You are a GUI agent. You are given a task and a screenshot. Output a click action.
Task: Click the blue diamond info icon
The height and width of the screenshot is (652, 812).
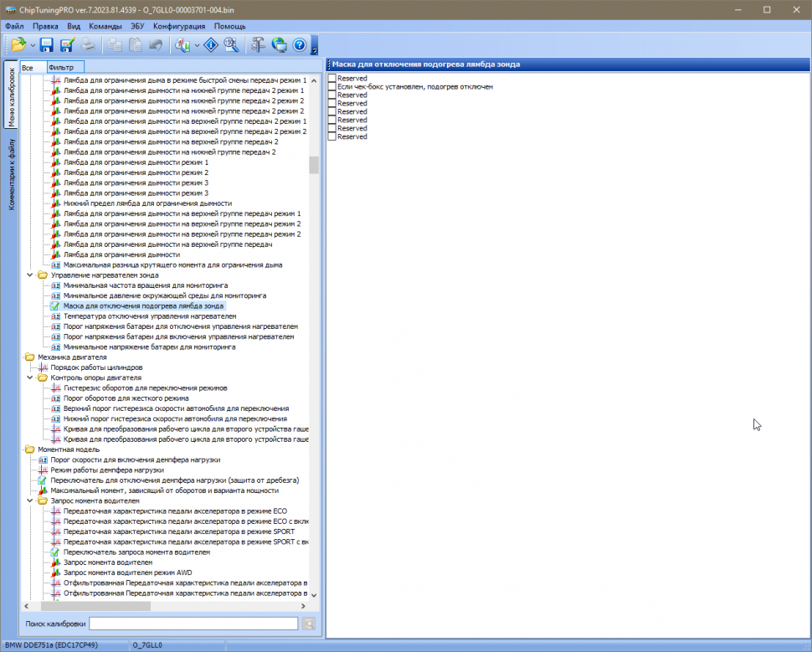pyautogui.click(x=211, y=45)
